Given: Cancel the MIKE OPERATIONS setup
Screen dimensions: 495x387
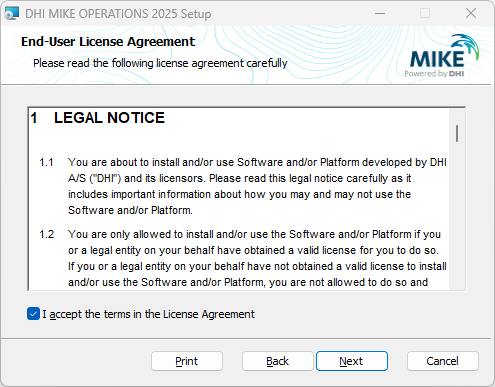Looking at the screenshot, I should (443, 361).
